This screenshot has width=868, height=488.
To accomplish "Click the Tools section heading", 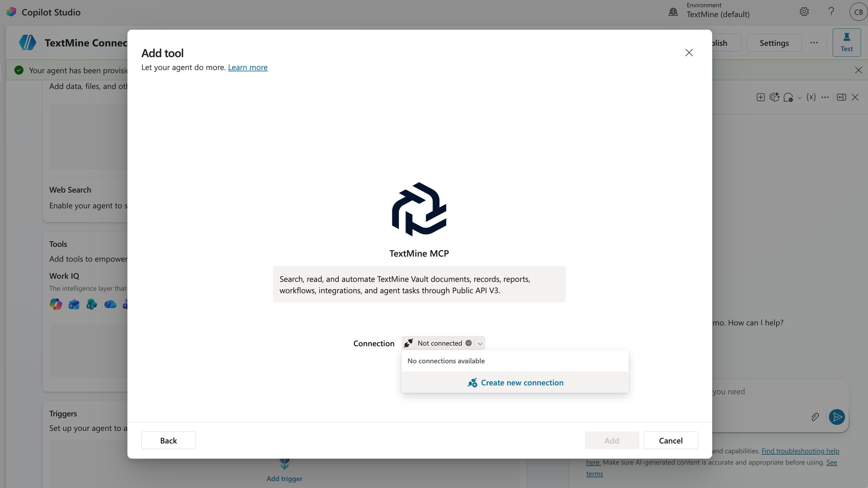I will tap(58, 244).
